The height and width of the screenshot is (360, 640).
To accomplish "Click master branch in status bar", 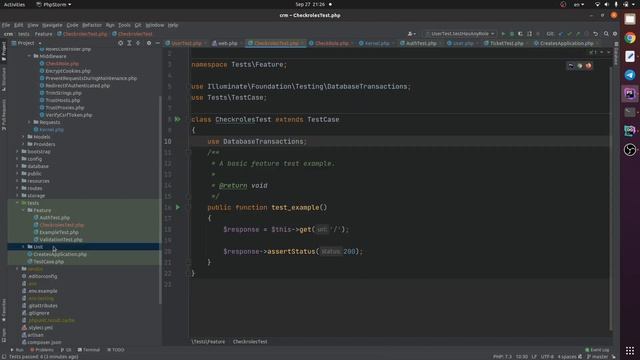I will (598, 357).
